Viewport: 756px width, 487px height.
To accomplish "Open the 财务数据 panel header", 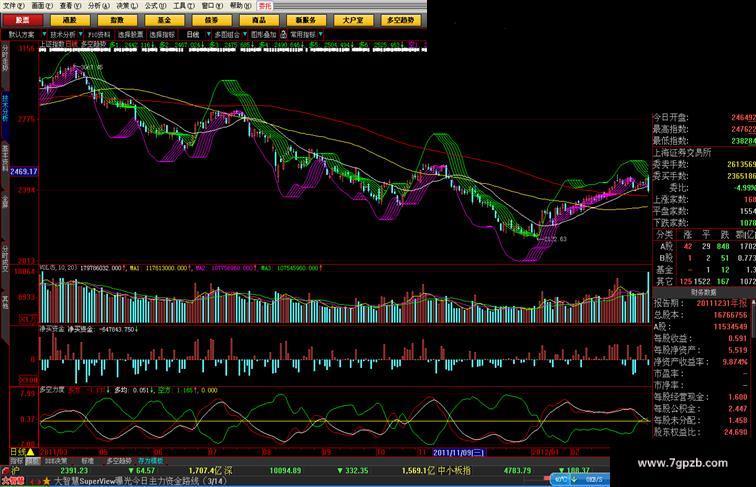I will click(x=703, y=292).
